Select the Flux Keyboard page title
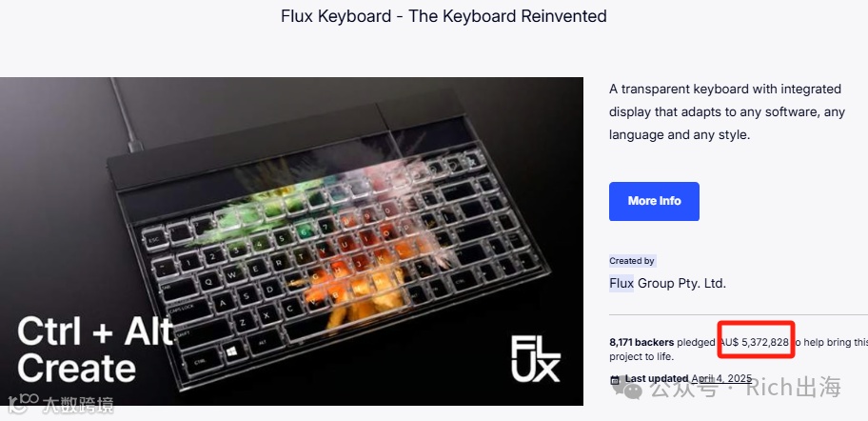868x421 pixels. [x=444, y=16]
